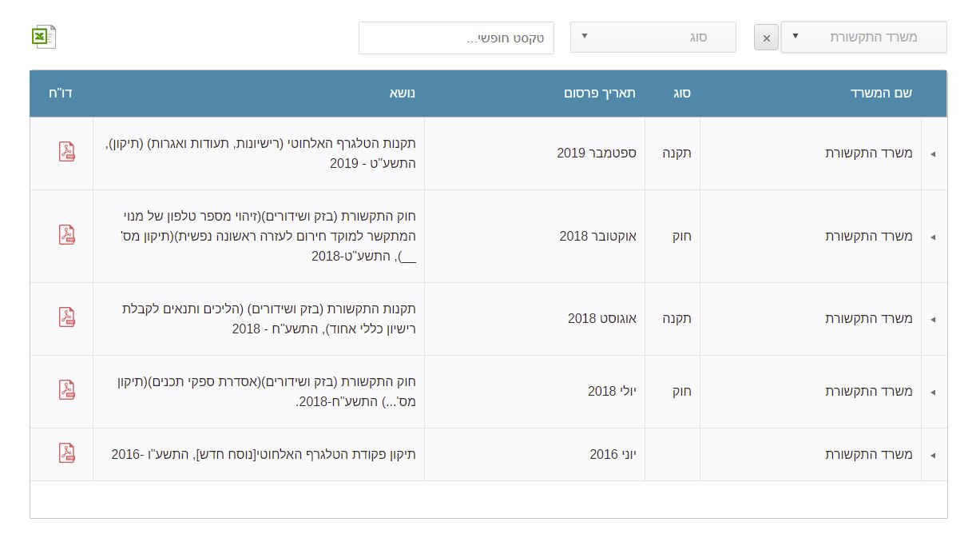The image size is (980, 538).
Task: Click subject about הליכים ותנאים לקבלת רישיון
Action: 268,318
